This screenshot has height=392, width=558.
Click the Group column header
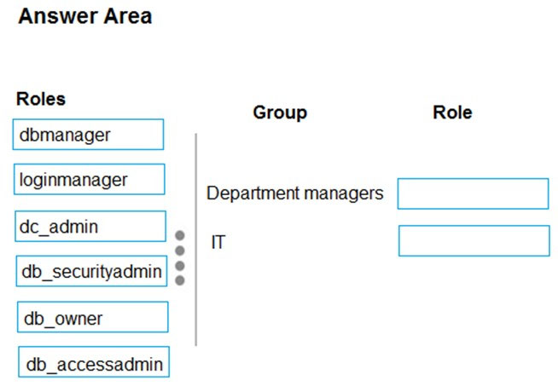click(x=280, y=112)
